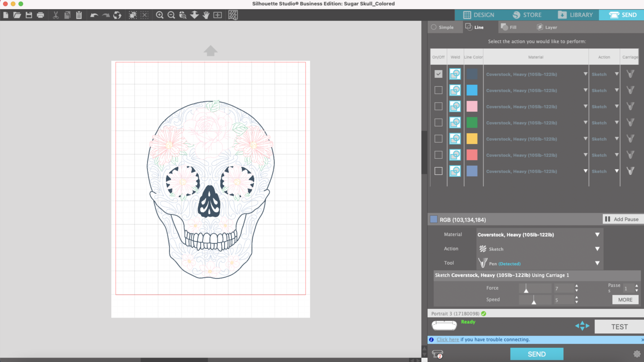The width and height of the screenshot is (644, 362).
Task: Click the Select All icon
Action: (133, 15)
